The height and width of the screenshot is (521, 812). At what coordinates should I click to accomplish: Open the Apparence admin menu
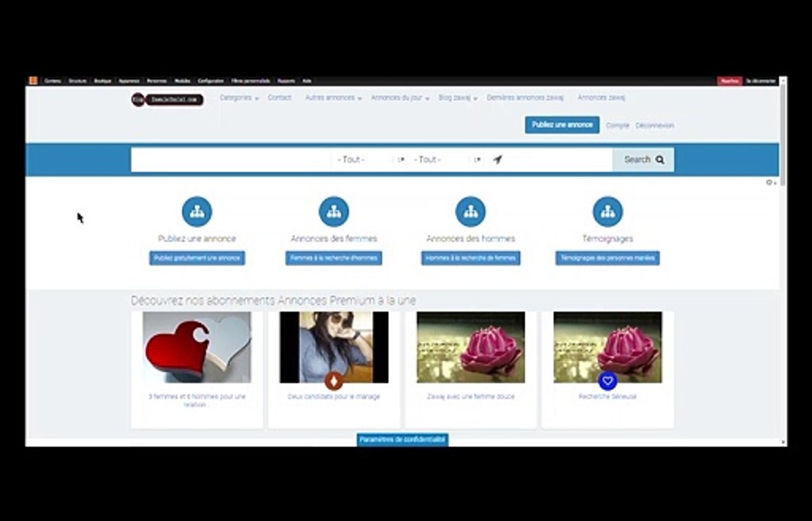click(129, 81)
